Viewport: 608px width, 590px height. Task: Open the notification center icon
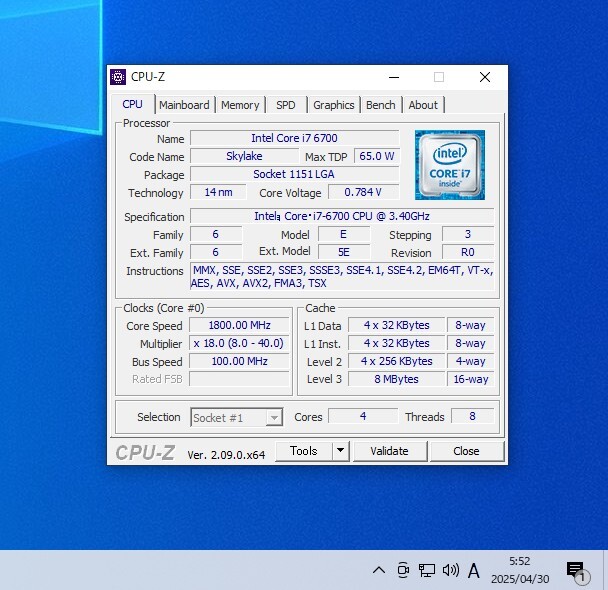576,571
